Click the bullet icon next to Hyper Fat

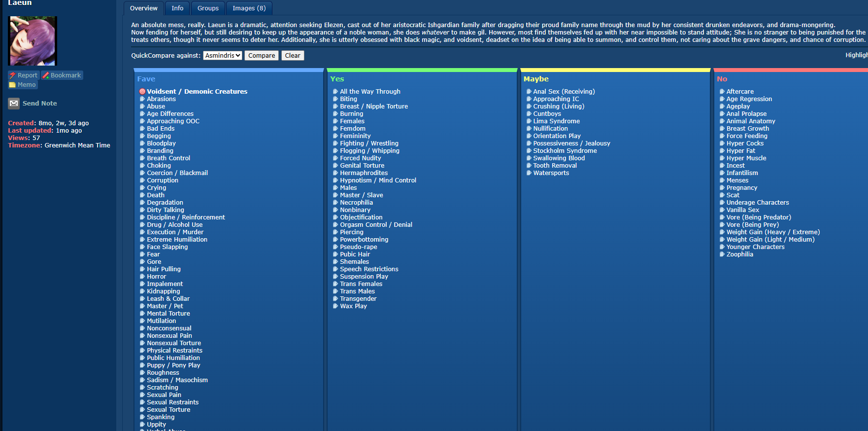click(x=722, y=151)
